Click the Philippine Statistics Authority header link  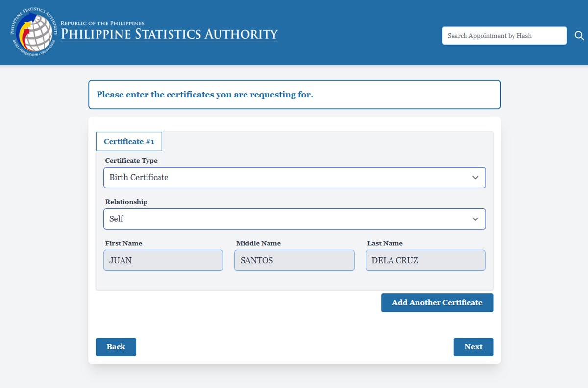click(x=169, y=34)
